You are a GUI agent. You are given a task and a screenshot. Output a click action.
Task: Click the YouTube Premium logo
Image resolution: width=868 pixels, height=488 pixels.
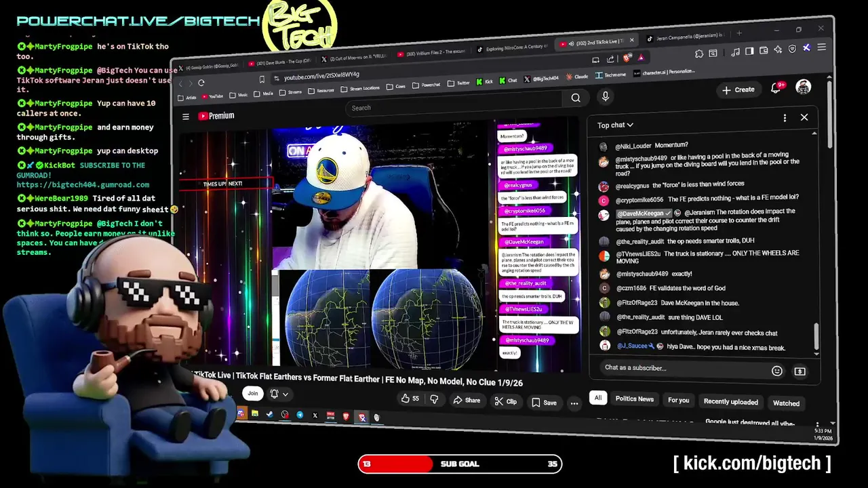(216, 116)
